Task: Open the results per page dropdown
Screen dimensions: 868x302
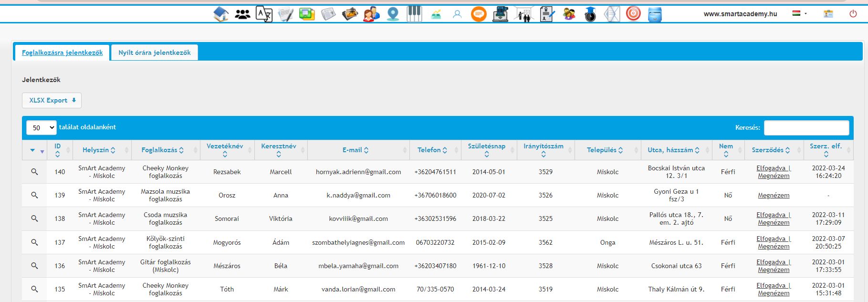Action: point(42,128)
